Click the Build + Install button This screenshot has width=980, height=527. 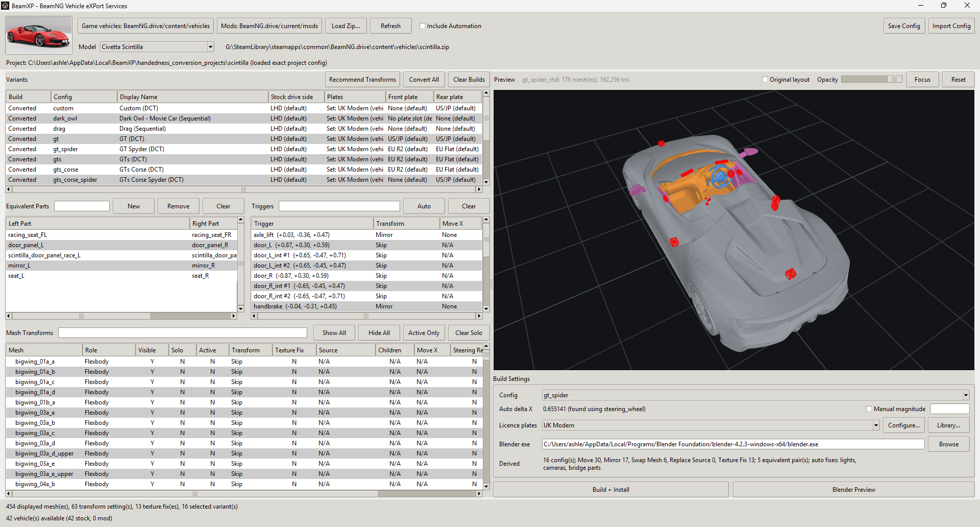coord(611,490)
